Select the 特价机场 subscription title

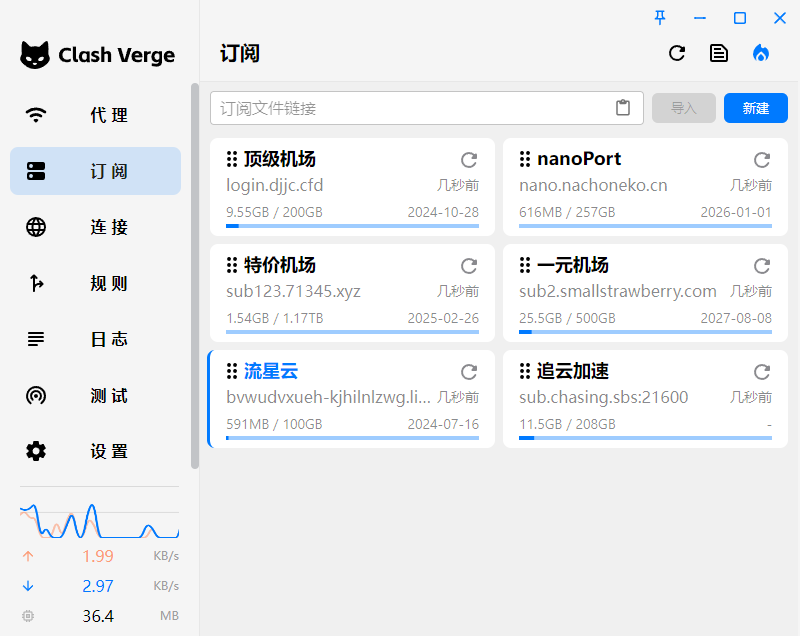tap(280, 265)
